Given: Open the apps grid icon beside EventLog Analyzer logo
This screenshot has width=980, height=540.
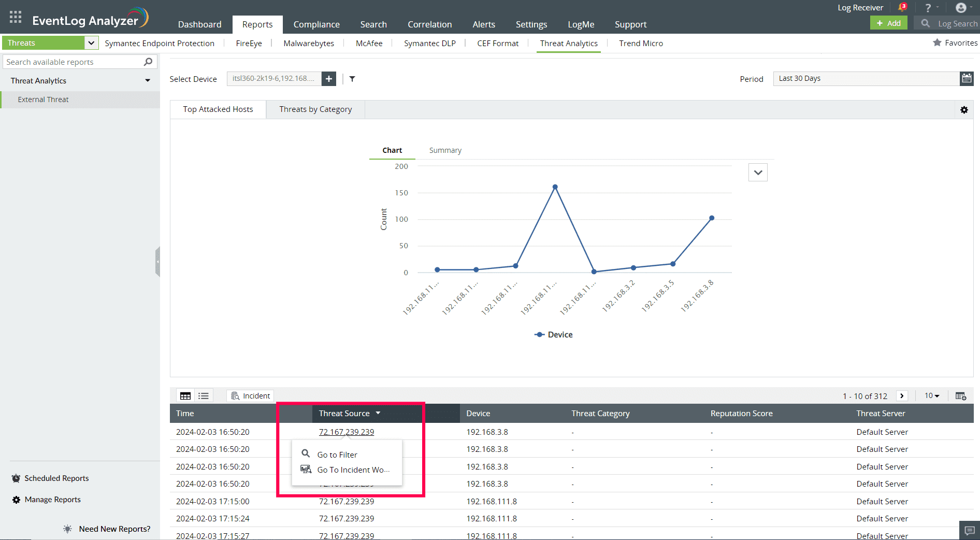Looking at the screenshot, I should [15, 16].
